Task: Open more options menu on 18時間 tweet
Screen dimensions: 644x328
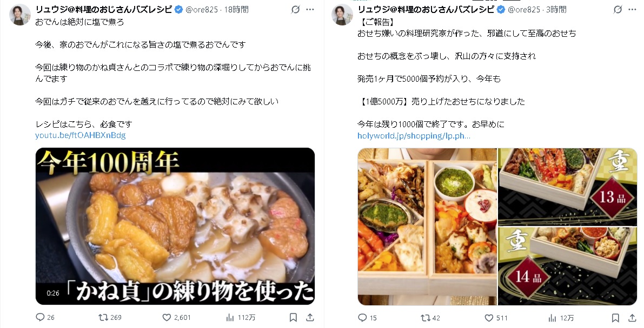Action: [310, 9]
